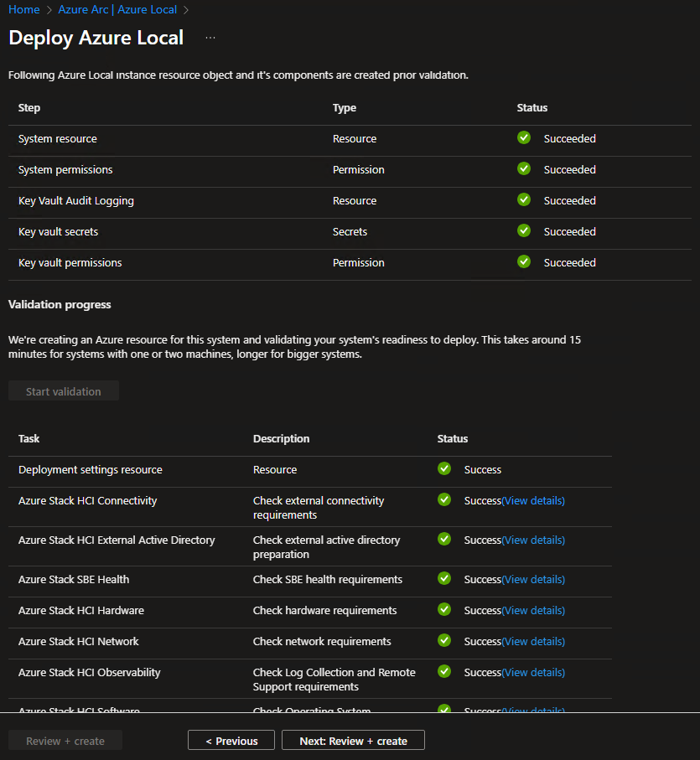Viewport: 700px width, 760px height.
Task: Click success icon for External Active Directory
Action: tap(444, 539)
